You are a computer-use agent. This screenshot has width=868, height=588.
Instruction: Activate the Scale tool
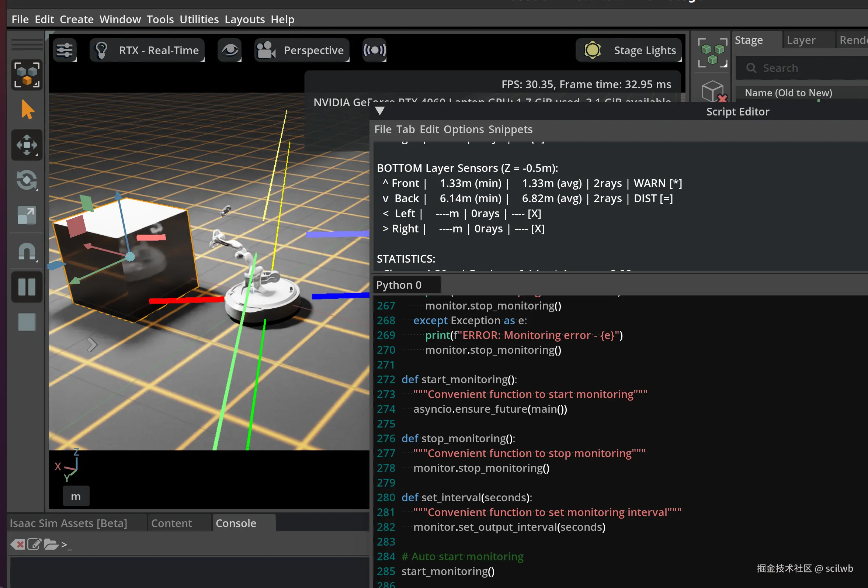pyautogui.click(x=27, y=215)
